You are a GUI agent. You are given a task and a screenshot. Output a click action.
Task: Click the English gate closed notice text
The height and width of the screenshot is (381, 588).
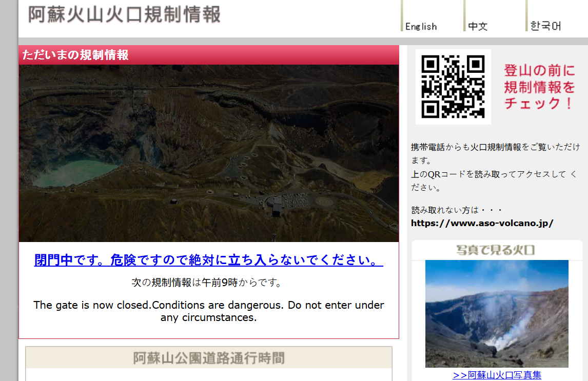click(x=208, y=311)
